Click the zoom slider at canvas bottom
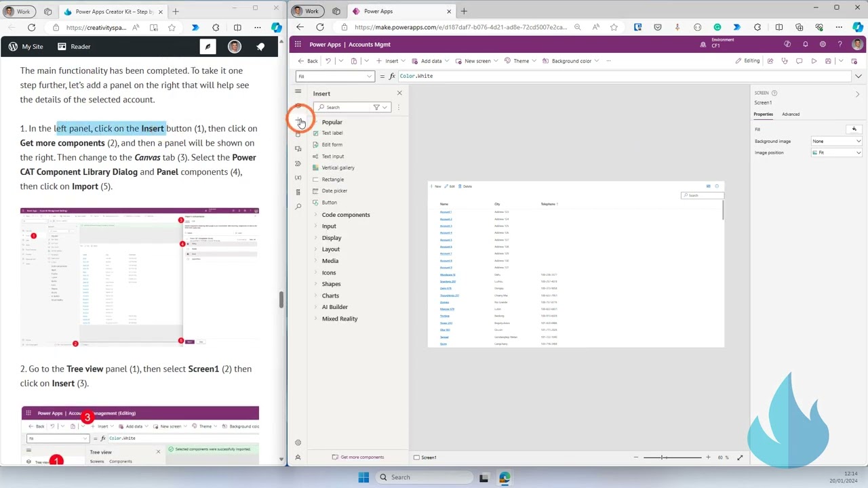Viewport: 868px width, 488px height. pos(672,457)
